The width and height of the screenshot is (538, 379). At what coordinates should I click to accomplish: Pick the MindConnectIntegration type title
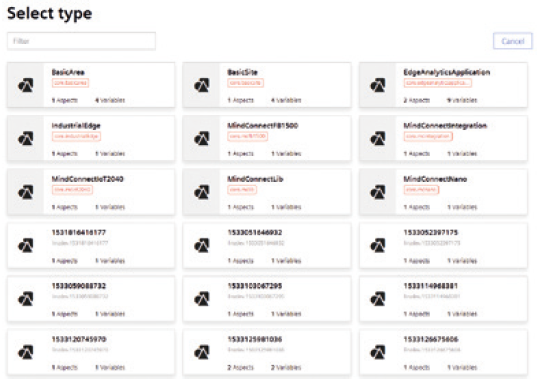tap(445, 126)
